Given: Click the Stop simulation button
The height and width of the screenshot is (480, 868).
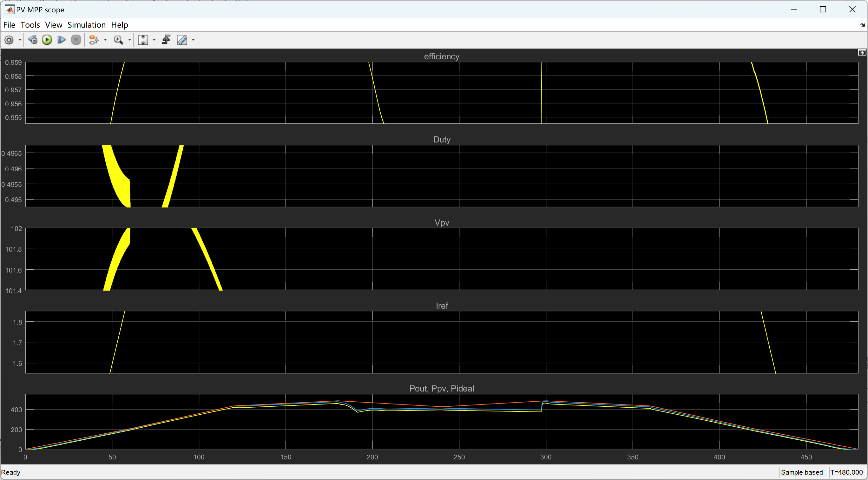Looking at the screenshot, I should 76,40.
